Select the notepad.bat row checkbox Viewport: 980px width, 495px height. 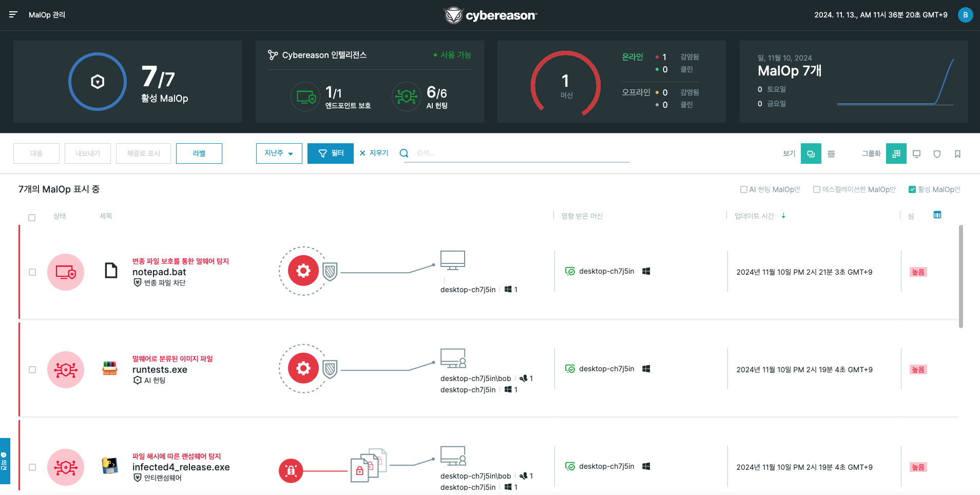pyautogui.click(x=32, y=272)
